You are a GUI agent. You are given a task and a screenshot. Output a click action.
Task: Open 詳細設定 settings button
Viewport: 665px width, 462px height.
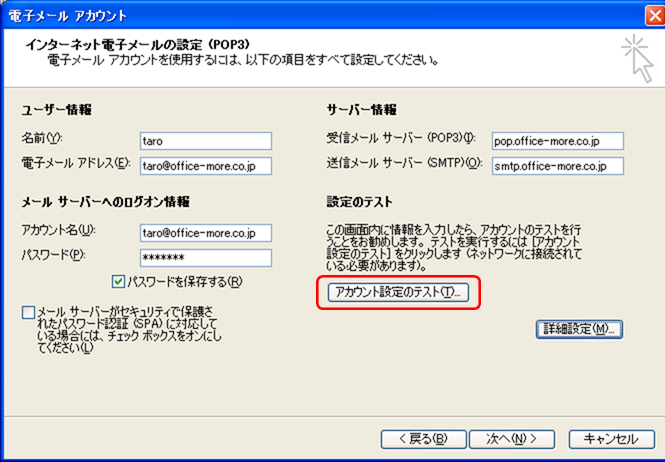pyautogui.click(x=579, y=329)
